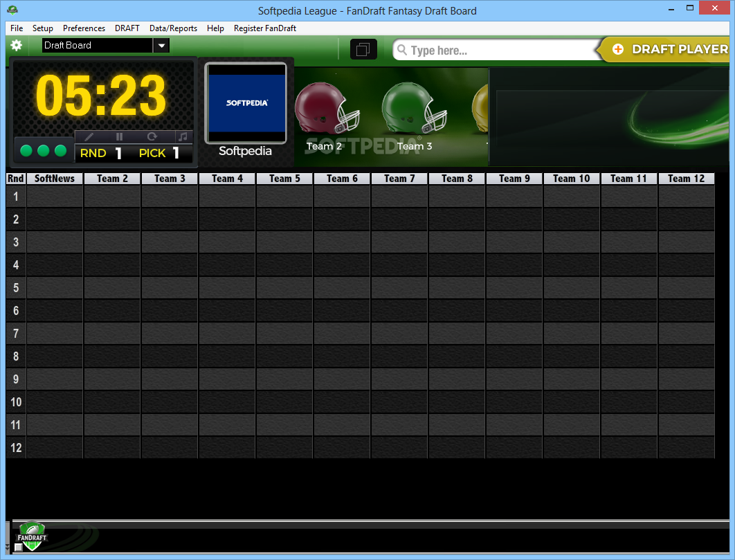Open the Data/Reports menu

click(173, 28)
